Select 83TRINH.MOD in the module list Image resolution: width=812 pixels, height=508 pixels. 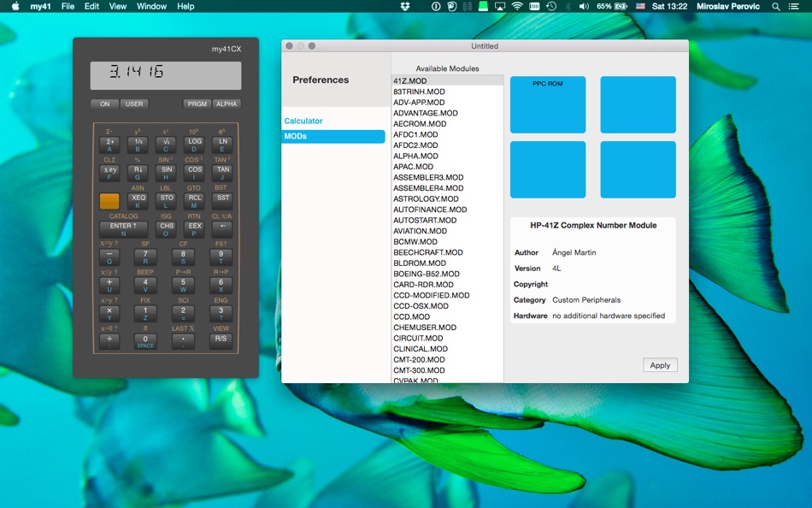(x=447, y=92)
